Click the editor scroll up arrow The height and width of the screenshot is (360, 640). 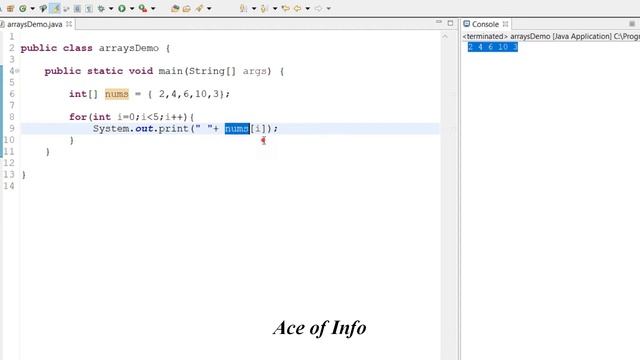(445, 36)
